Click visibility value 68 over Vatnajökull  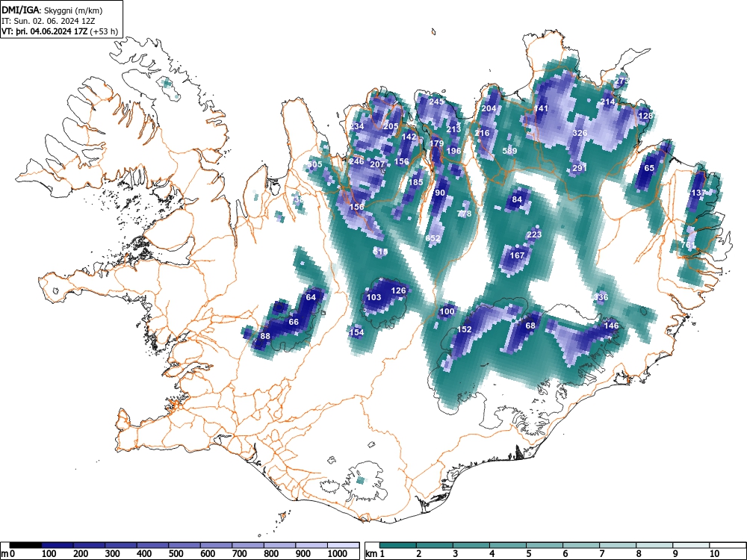pos(530,326)
